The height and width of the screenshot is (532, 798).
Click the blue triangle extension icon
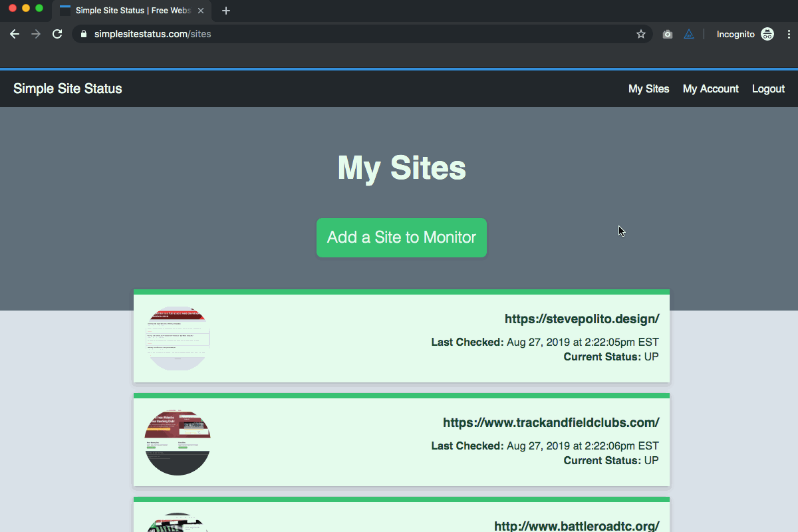tap(689, 34)
